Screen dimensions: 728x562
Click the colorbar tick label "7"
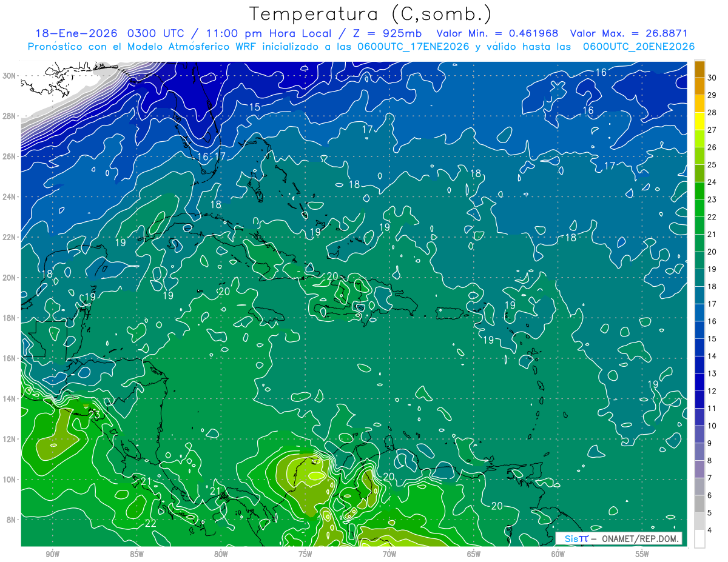pyautogui.click(x=710, y=478)
